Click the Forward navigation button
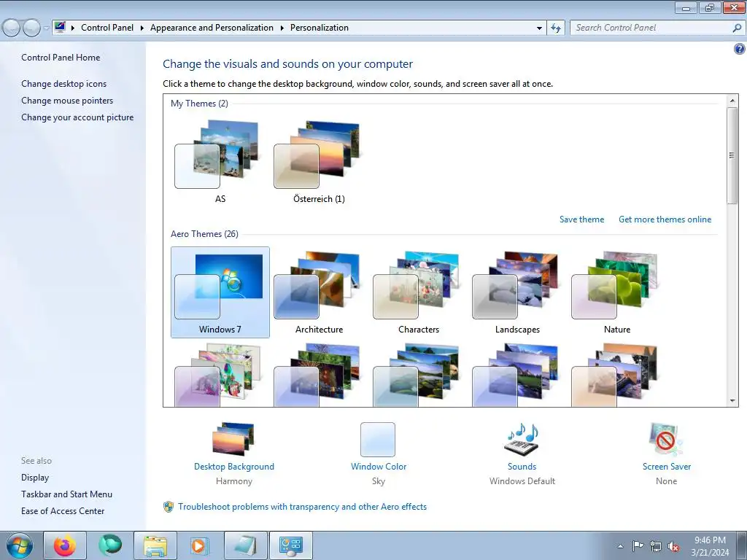This screenshot has width=747, height=560. (x=31, y=28)
